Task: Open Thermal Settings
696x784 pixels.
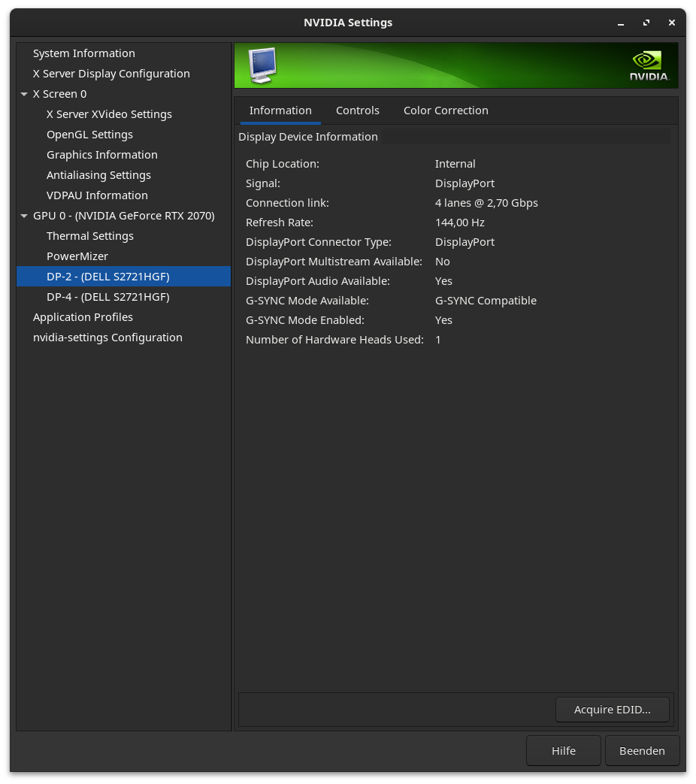Action: tap(90, 236)
